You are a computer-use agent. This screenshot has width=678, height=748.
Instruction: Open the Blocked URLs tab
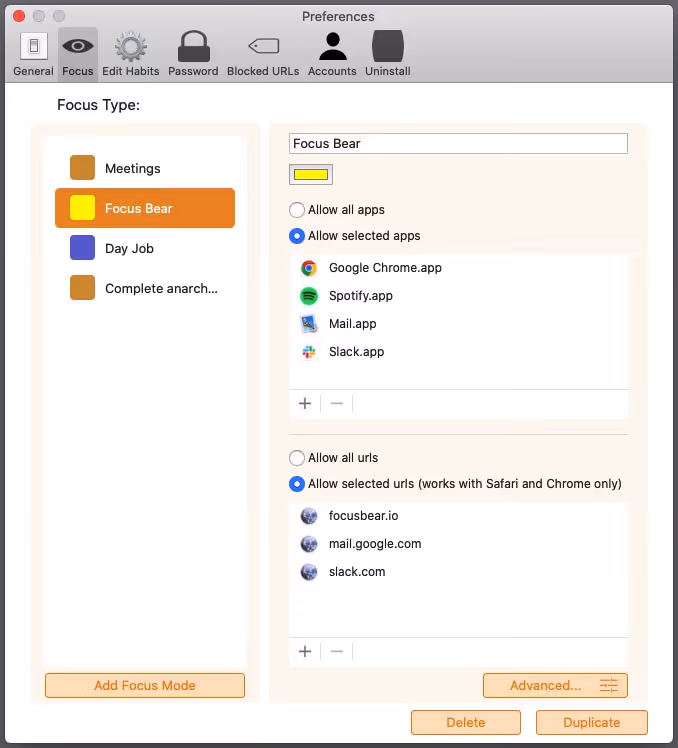click(263, 54)
